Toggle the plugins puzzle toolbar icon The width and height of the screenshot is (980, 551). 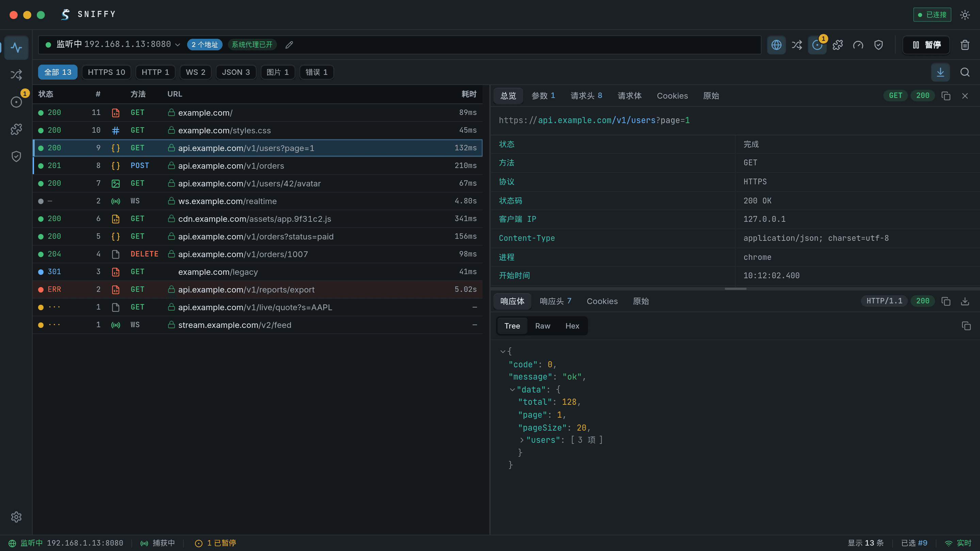tap(838, 45)
